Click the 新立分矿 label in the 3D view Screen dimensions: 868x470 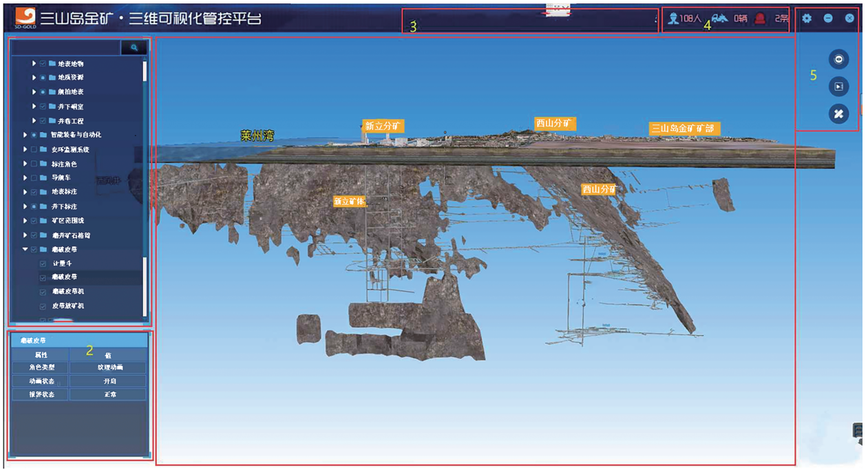[x=383, y=126]
